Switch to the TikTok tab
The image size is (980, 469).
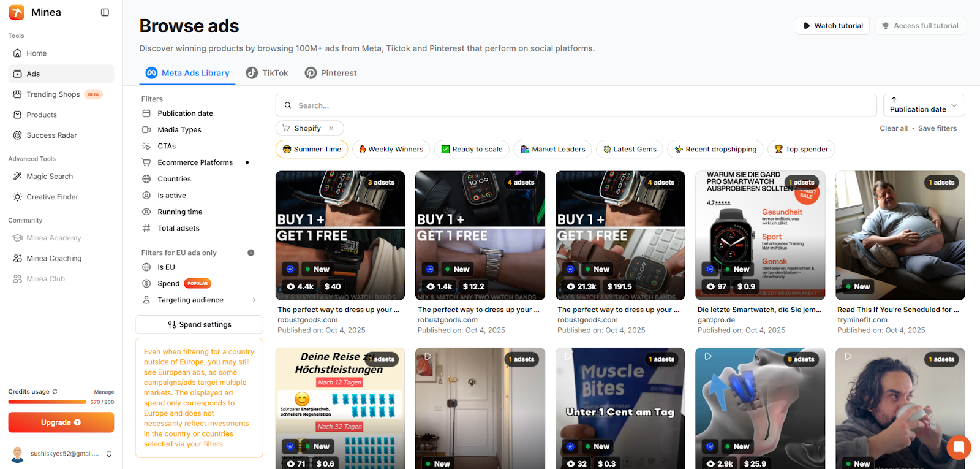pyautogui.click(x=267, y=73)
